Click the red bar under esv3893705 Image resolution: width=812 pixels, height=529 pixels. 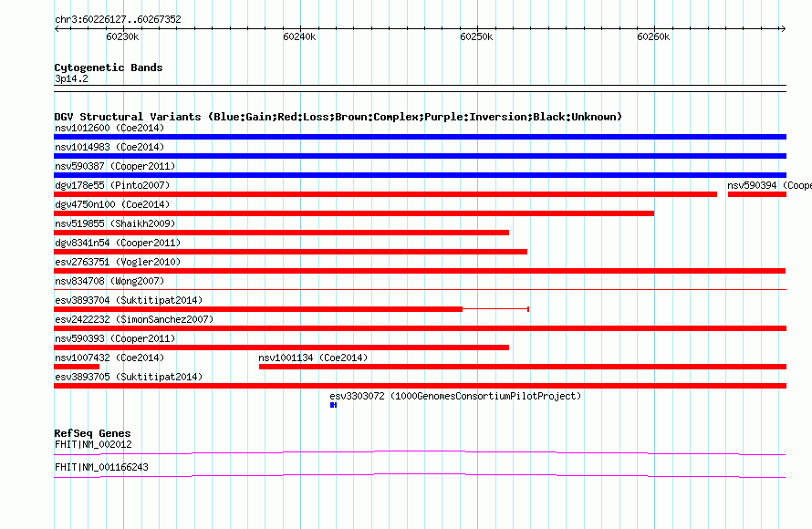(x=420, y=386)
